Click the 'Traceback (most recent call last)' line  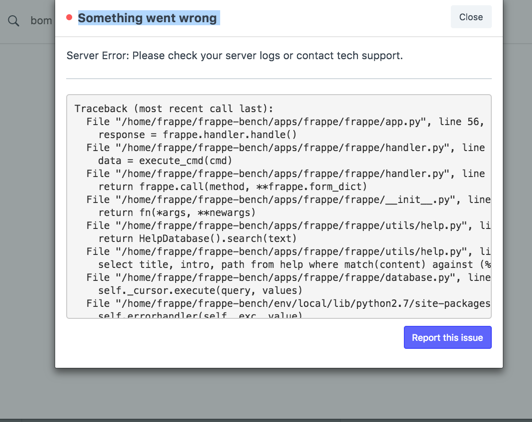pyautogui.click(x=174, y=109)
